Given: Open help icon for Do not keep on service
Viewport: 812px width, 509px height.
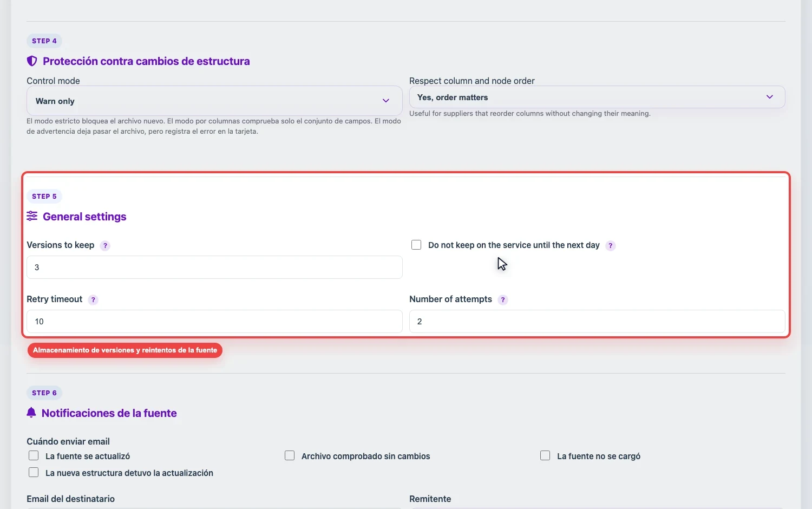Looking at the screenshot, I should pos(611,245).
